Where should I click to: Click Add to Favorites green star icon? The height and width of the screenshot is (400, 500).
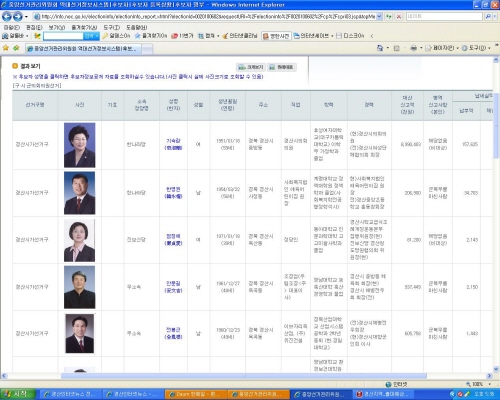click(16, 48)
